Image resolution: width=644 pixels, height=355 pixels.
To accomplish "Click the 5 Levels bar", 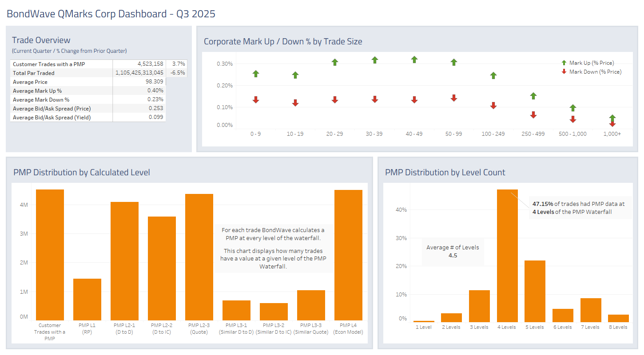I will point(535,291).
